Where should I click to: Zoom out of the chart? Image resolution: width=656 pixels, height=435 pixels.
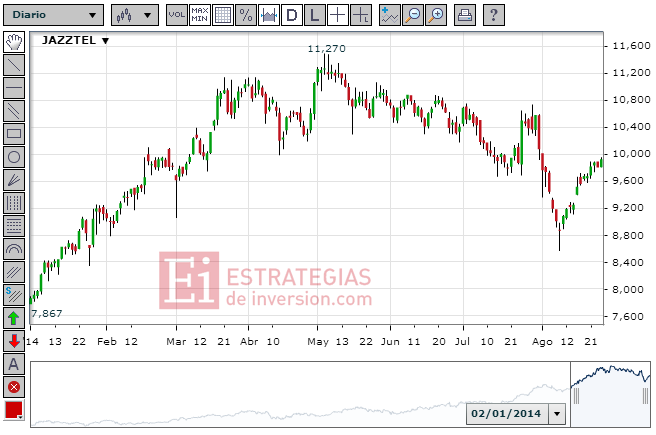[x=413, y=15]
